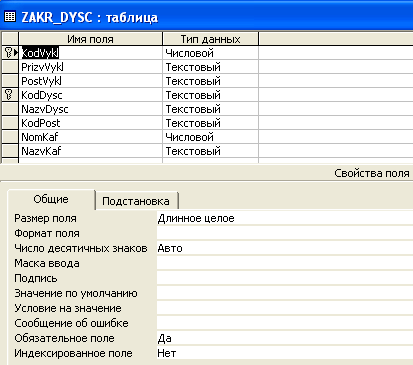Open the data type cell for PostVykl
The width and height of the screenshot is (413, 365).
pos(211,81)
